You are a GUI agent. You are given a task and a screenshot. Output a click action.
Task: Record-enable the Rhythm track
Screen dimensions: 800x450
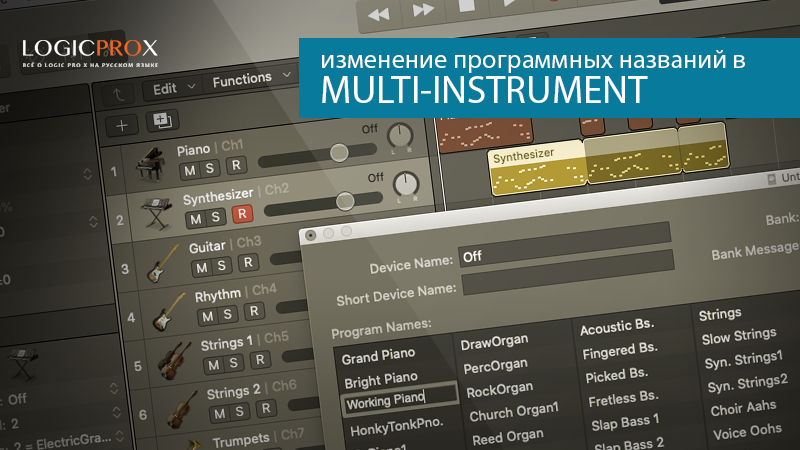[254, 311]
